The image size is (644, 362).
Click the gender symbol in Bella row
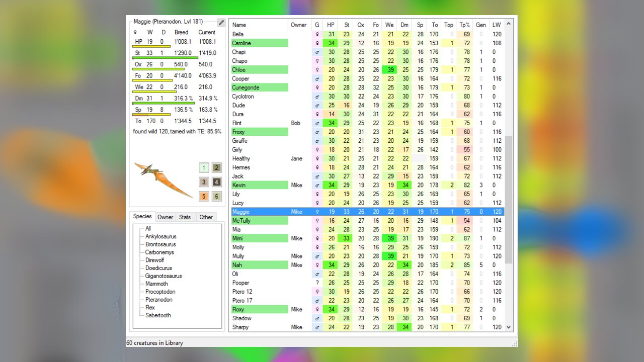[x=317, y=34]
